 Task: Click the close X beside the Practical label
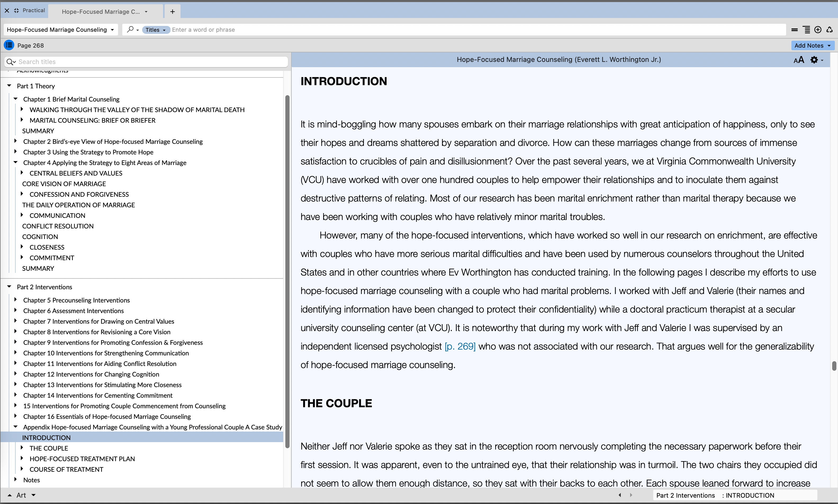point(7,11)
